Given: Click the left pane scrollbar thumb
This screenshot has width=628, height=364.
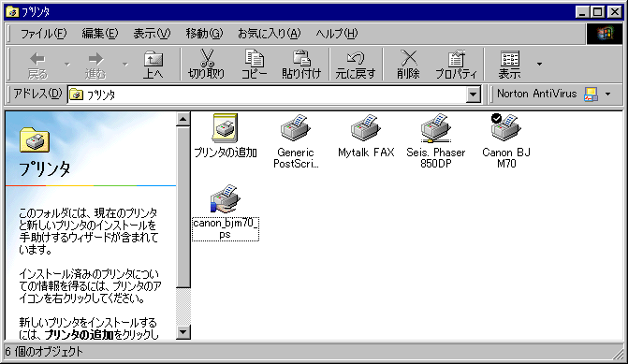Looking at the screenshot, I should tap(183, 207).
